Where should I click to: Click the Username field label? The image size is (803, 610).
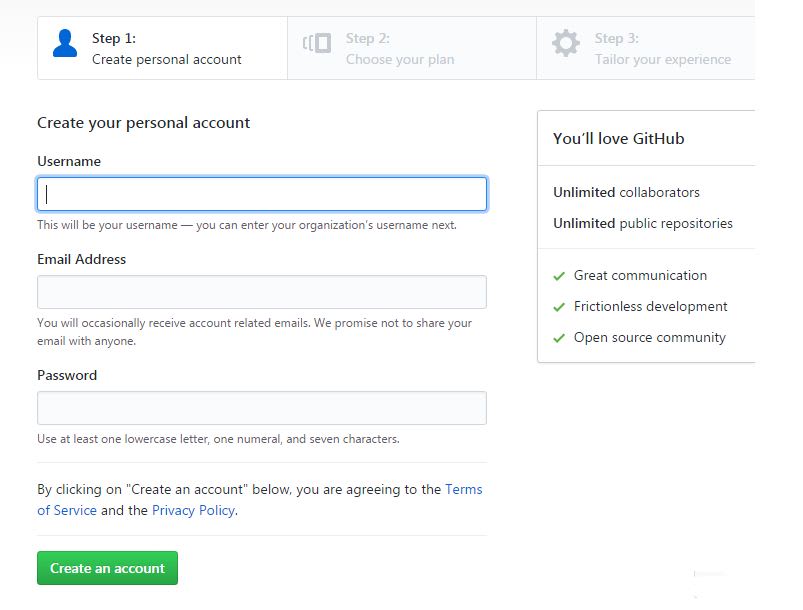pos(69,161)
